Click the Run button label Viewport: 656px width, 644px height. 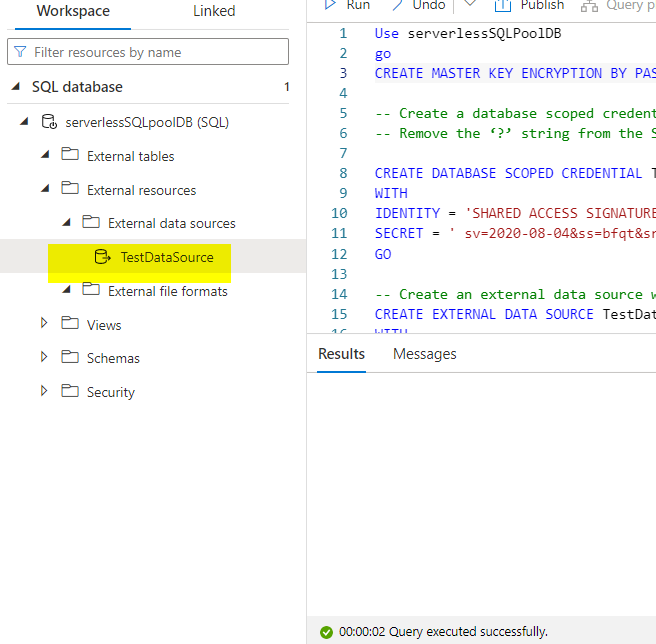358,5
